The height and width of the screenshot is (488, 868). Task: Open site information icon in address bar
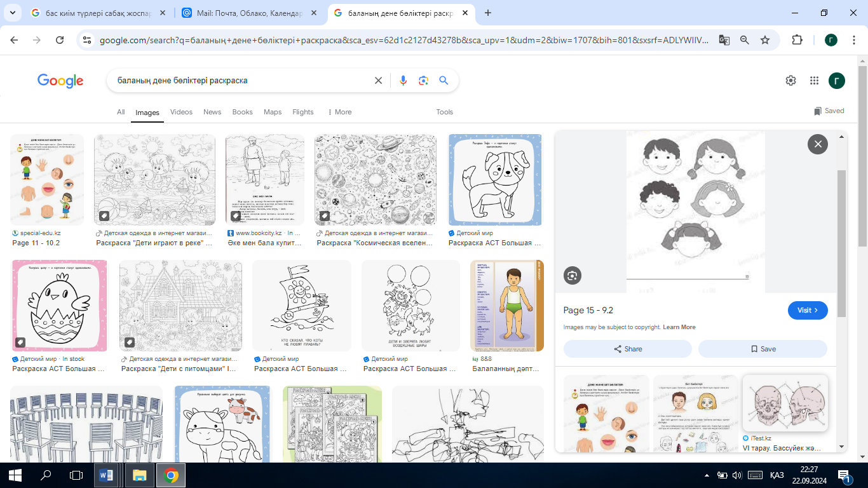tap(88, 40)
